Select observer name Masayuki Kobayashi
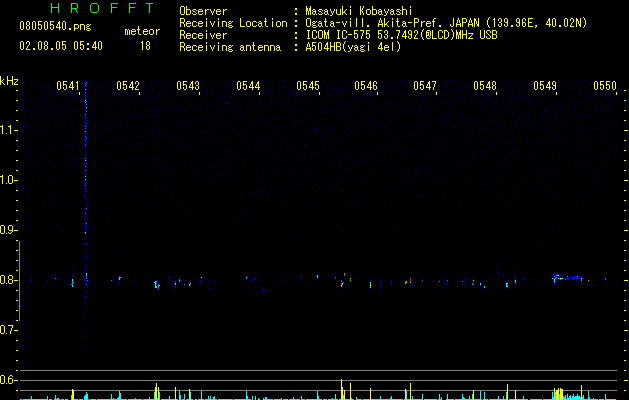629x400 pixels. pyautogui.click(x=359, y=11)
